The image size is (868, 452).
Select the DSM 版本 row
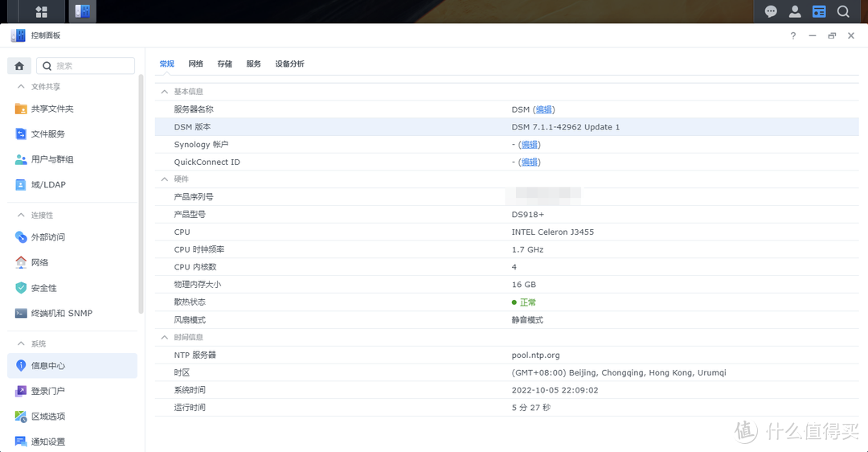coord(506,127)
